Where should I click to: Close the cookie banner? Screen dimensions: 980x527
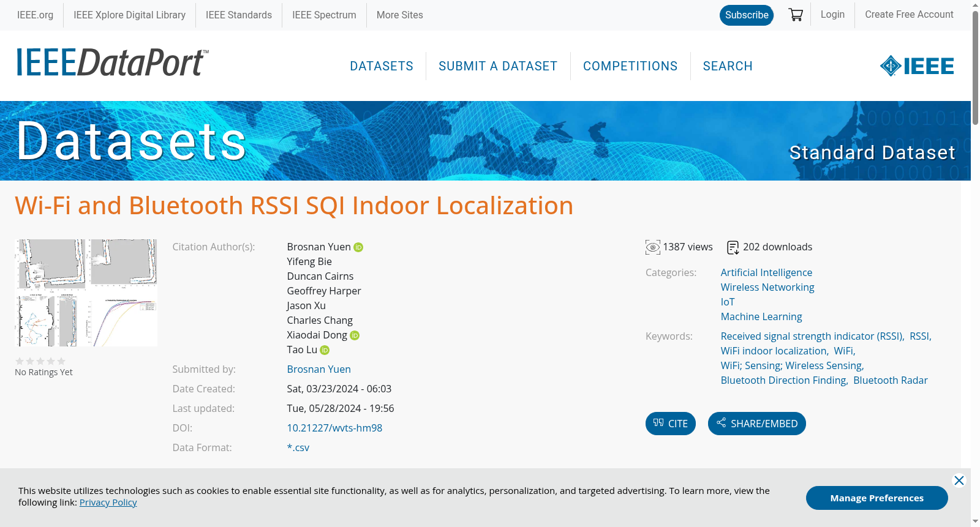(x=959, y=480)
